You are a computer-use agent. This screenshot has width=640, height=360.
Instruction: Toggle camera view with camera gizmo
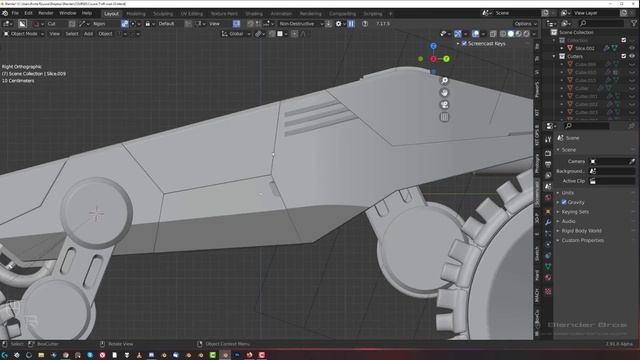click(444, 105)
